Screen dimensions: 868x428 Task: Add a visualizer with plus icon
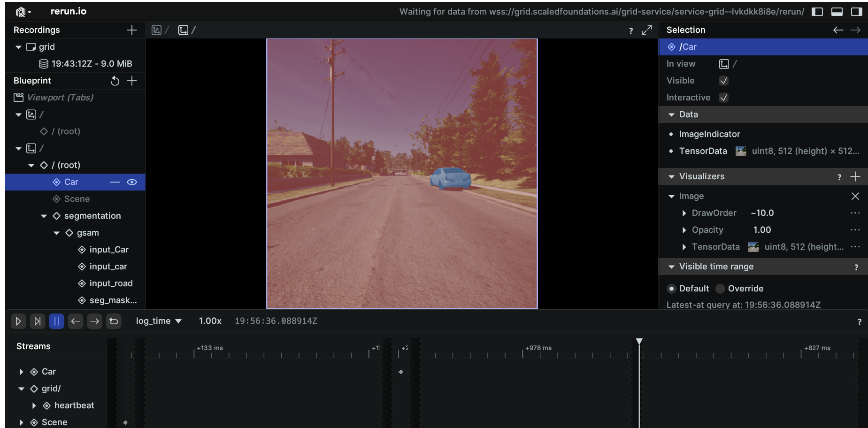[x=855, y=176]
